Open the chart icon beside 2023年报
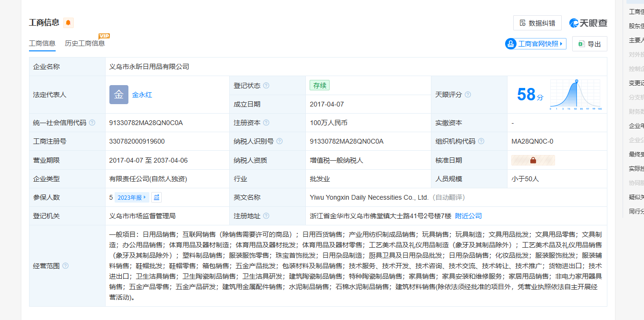Image resolution: width=644 pixels, height=320 pixels. click(x=156, y=197)
